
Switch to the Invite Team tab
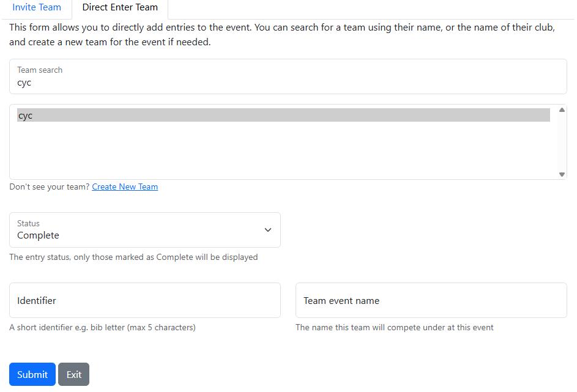click(x=37, y=8)
